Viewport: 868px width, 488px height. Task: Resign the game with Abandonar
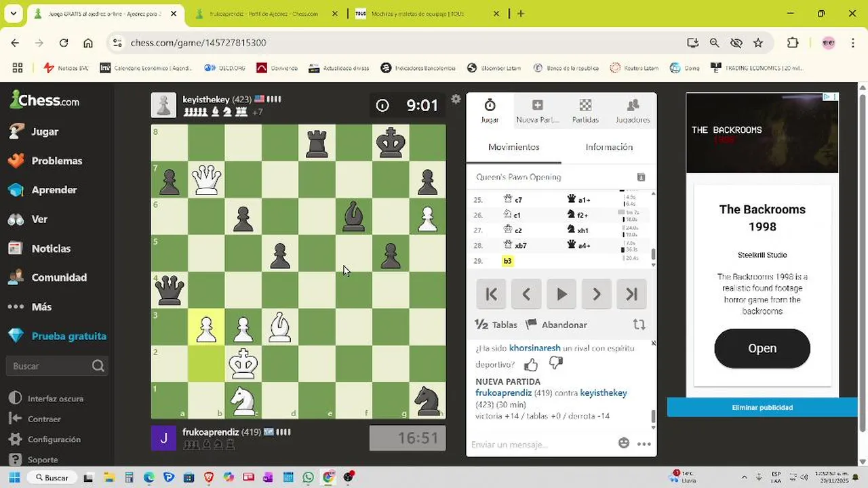click(556, 325)
